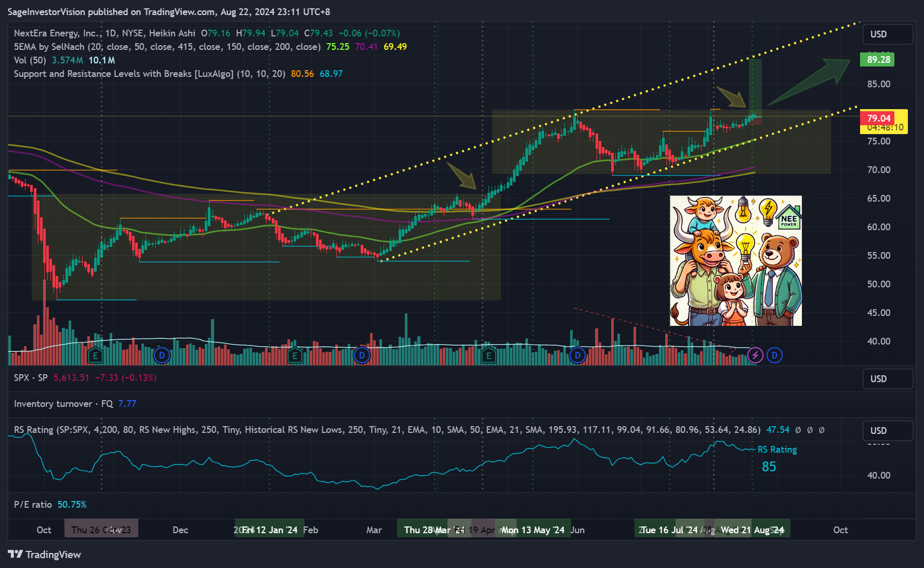Click the 65.00 price scale value

click(878, 199)
